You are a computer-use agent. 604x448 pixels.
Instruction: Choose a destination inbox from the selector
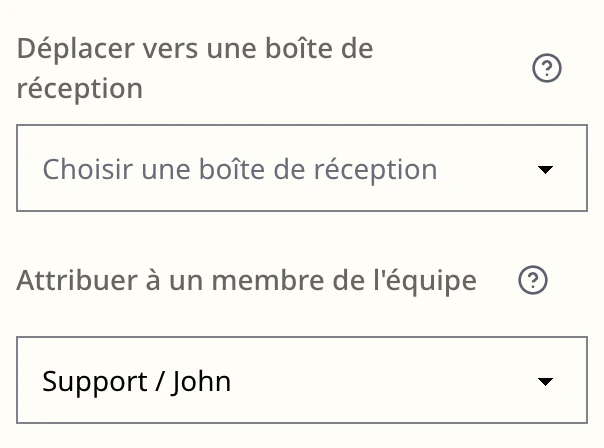click(x=302, y=168)
